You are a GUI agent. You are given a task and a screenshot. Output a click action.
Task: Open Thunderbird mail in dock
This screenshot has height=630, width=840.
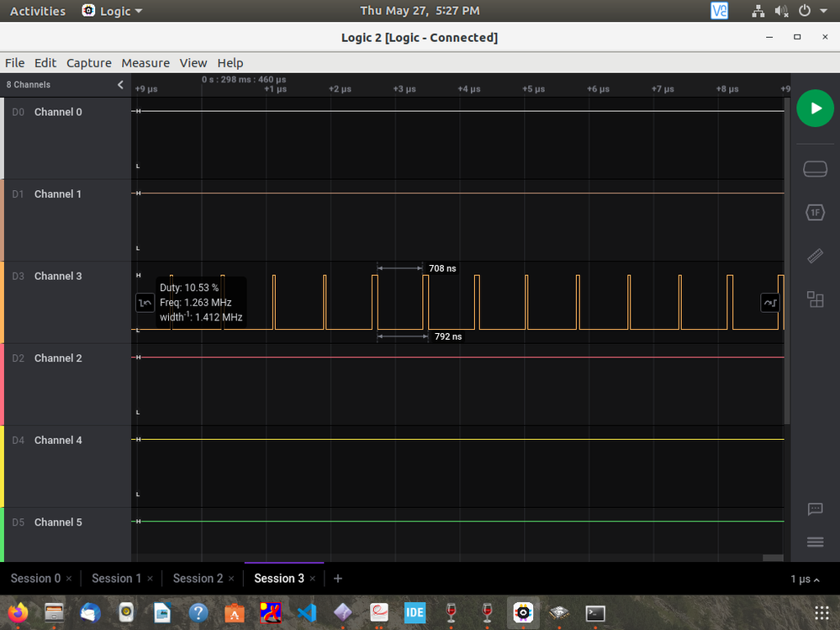point(90,612)
